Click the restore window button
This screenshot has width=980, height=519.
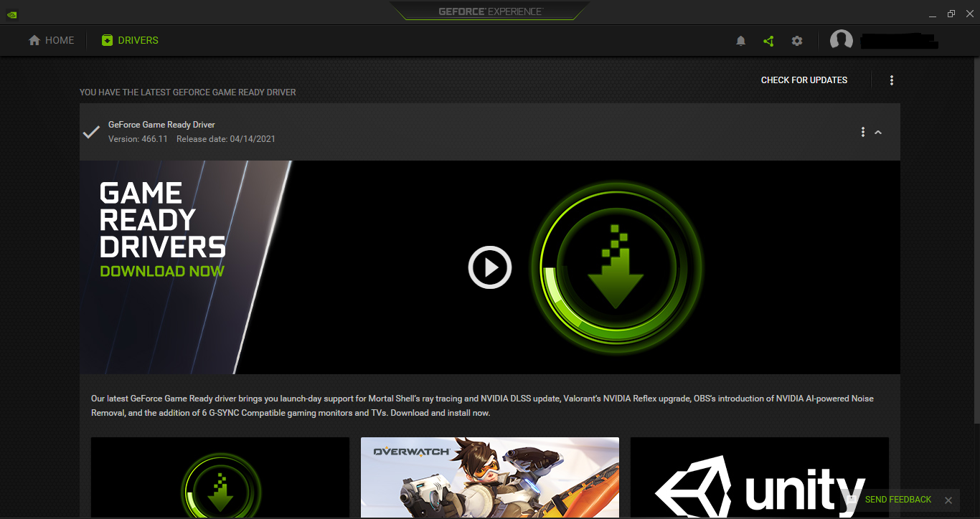coord(951,13)
